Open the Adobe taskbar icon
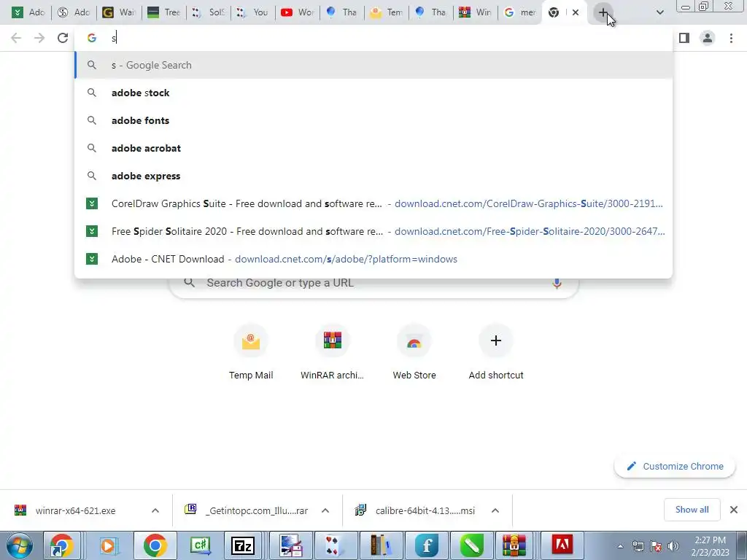The height and width of the screenshot is (560, 747). [x=561, y=545]
